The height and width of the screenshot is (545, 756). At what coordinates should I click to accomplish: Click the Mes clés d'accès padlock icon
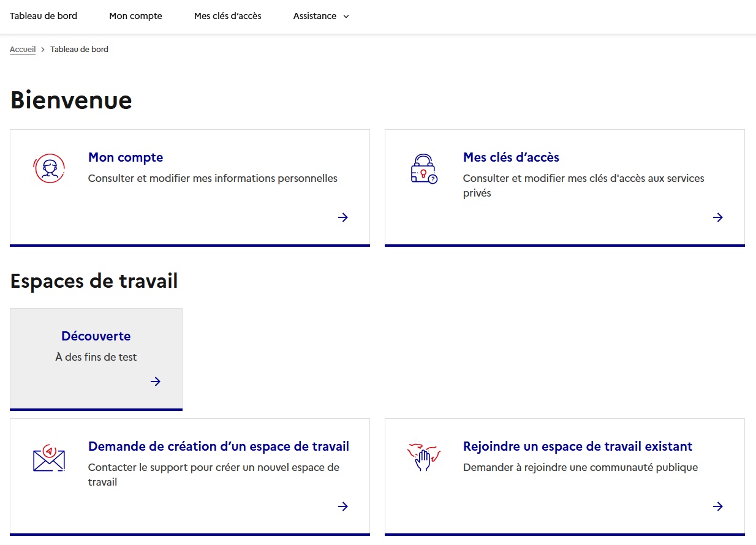(x=424, y=168)
